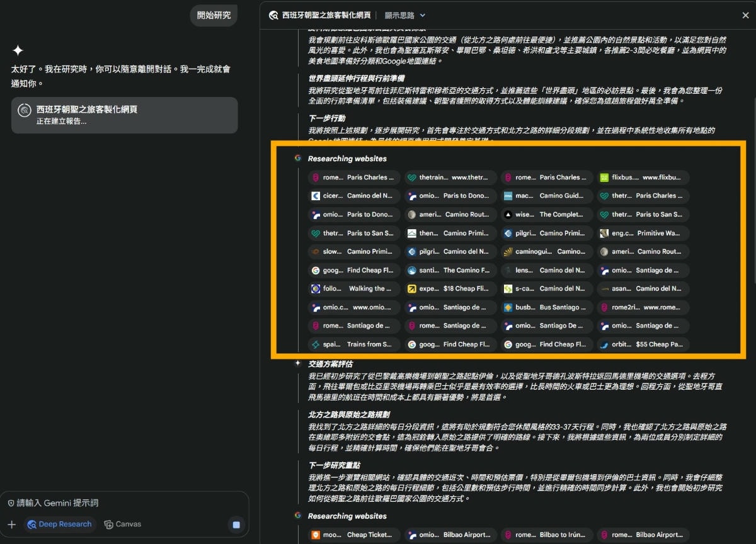Open the rome... Bilbao to Irún source chip
The width and height of the screenshot is (756, 544).
(x=547, y=535)
